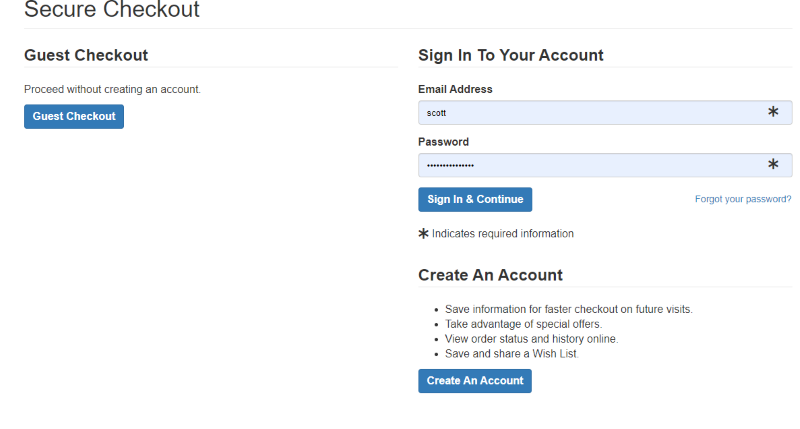Click the asterisk icon in the Email field
The height and width of the screenshot is (429, 800).
[x=773, y=113]
